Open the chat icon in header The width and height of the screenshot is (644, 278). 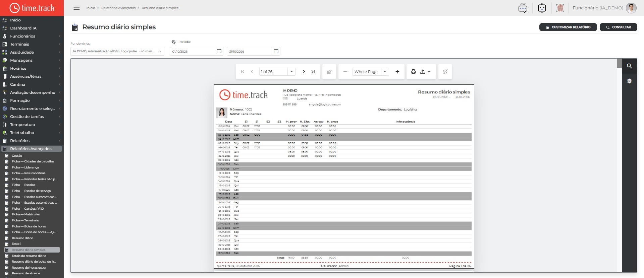pyautogui.click(x=523, y=8)
